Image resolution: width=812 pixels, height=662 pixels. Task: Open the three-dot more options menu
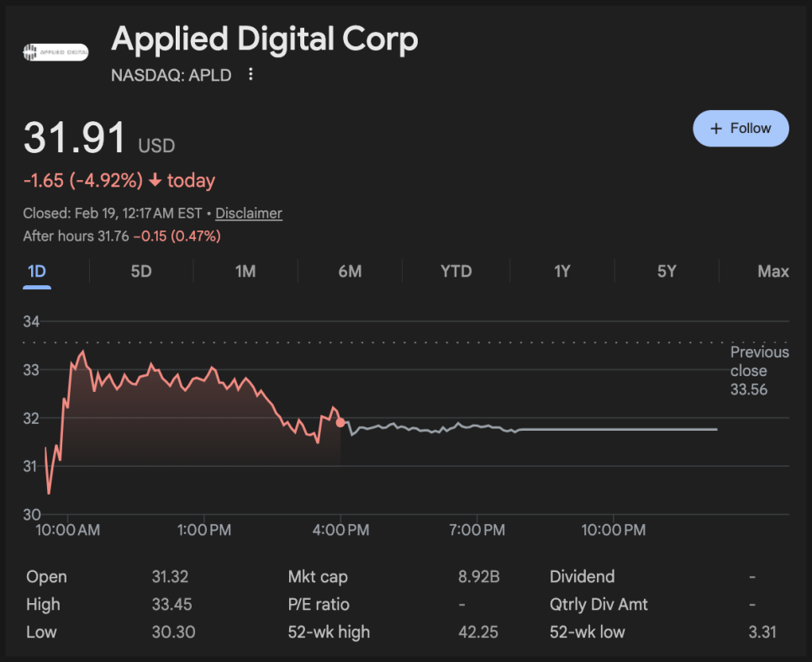point(250,75)
